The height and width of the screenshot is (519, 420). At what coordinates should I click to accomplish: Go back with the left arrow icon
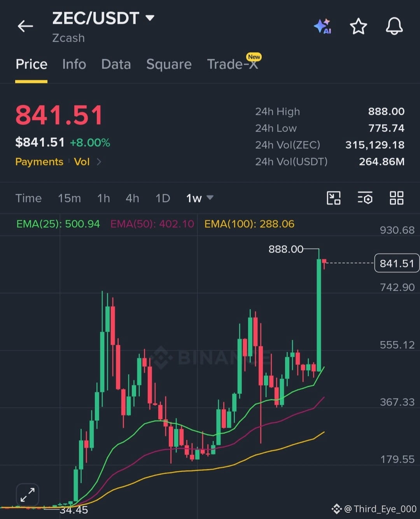click(x=25, y=26)
